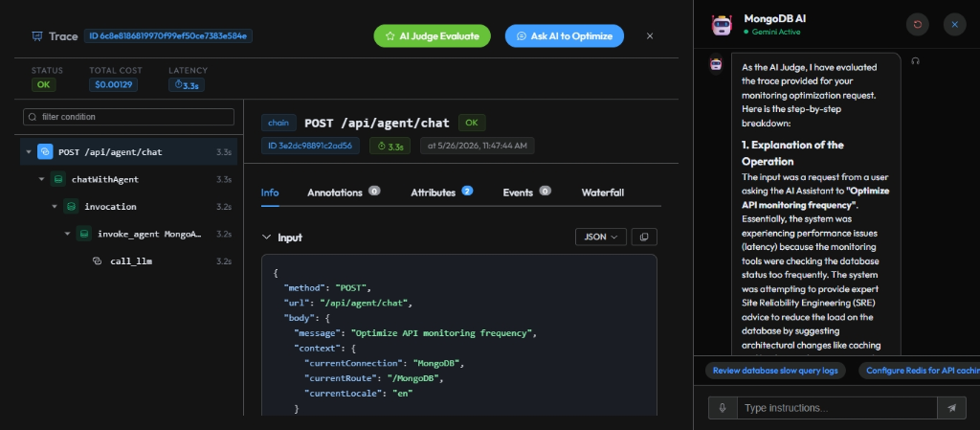The width and height of the screenshot is (980, 430).
Task: Select the invocation span
Action: coord(110,206)
